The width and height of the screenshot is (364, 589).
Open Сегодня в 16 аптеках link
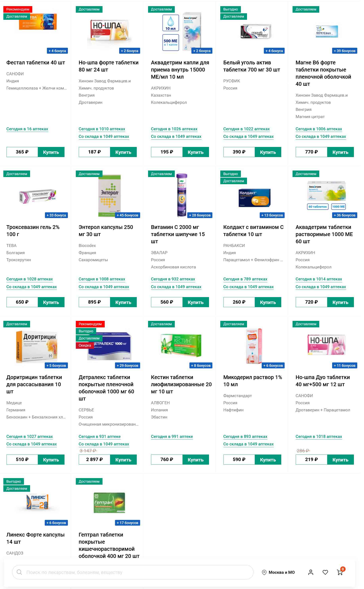[x=27, y=129]
